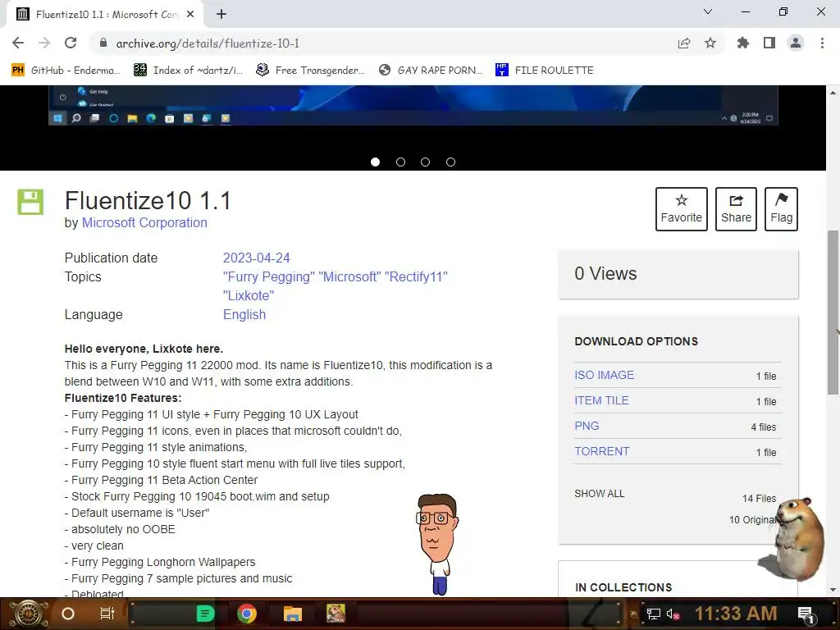Open the FILE ROULETTE bookmark
The height and width of the screenshot is (630, 840).
(545, 71)
